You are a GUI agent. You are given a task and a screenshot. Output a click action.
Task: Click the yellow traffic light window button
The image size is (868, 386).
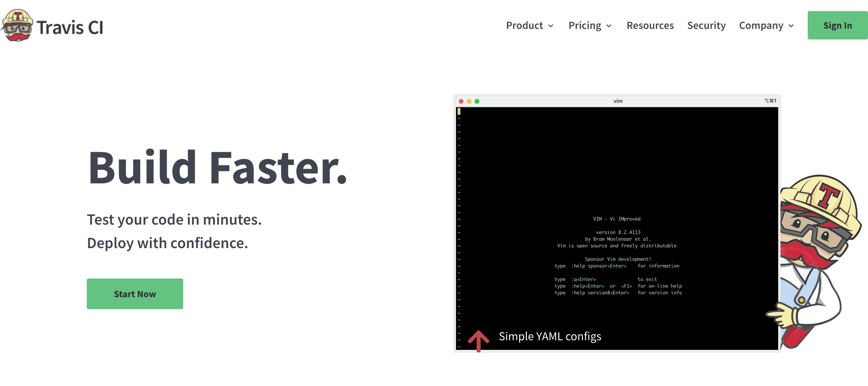point(468,102)
